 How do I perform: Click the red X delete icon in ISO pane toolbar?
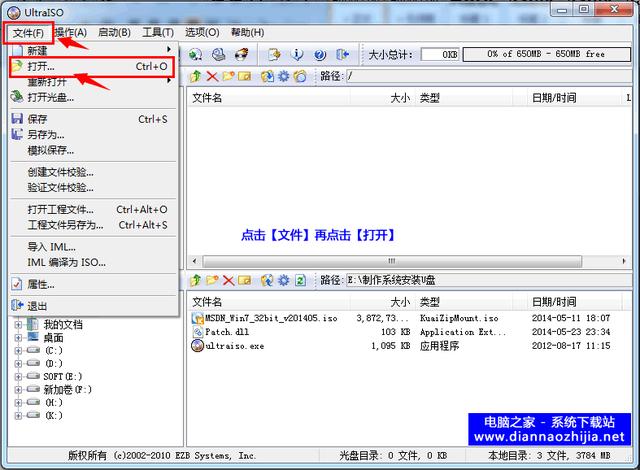coord(212,76)
